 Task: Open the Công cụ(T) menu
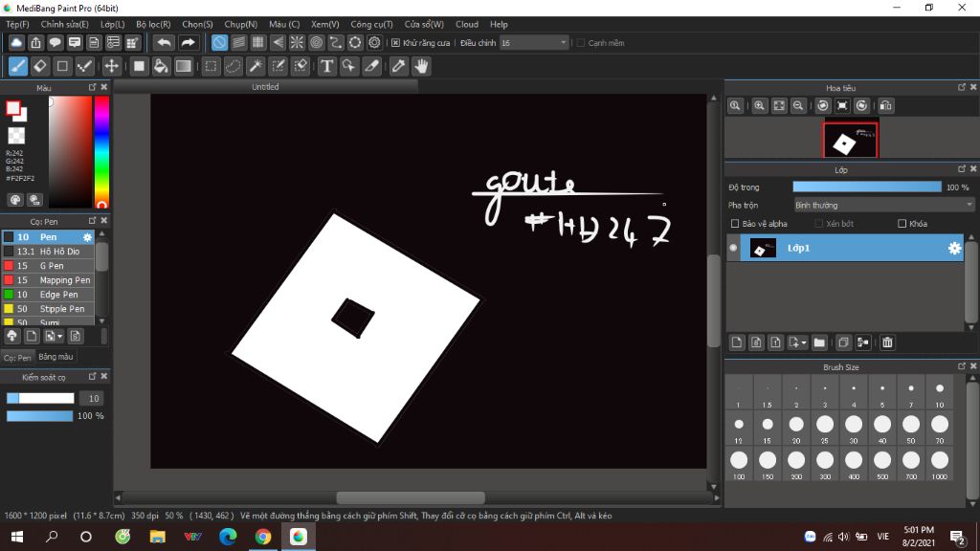[x=371, y=24]
